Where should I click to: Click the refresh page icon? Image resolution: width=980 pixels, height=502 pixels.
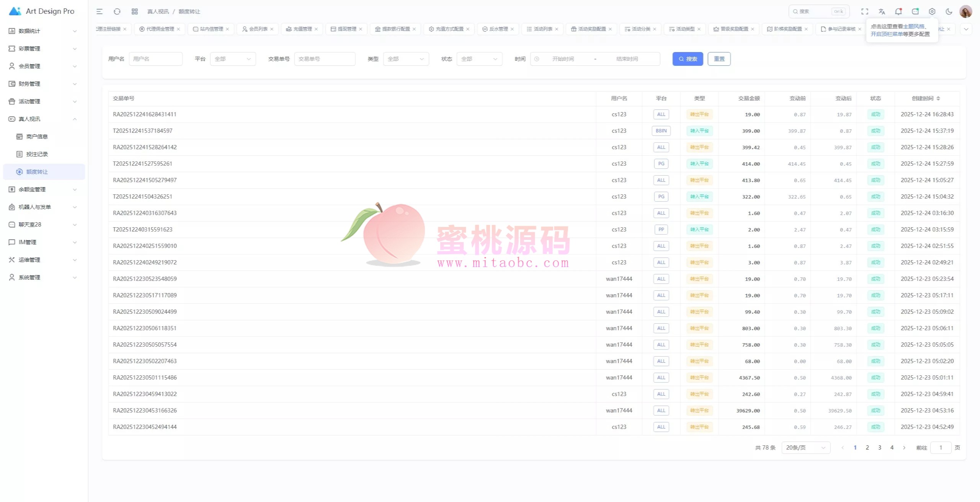click(117, 11)
